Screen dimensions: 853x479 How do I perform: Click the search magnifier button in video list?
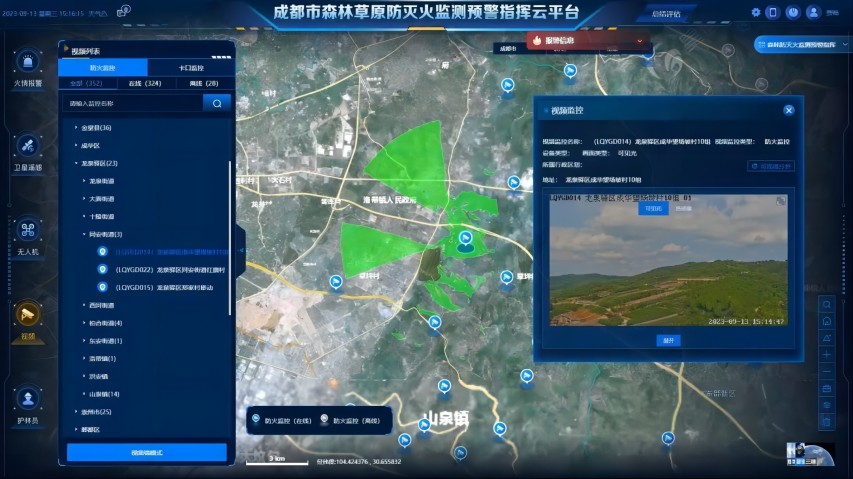pyautogui.click(x=216, y=102)
